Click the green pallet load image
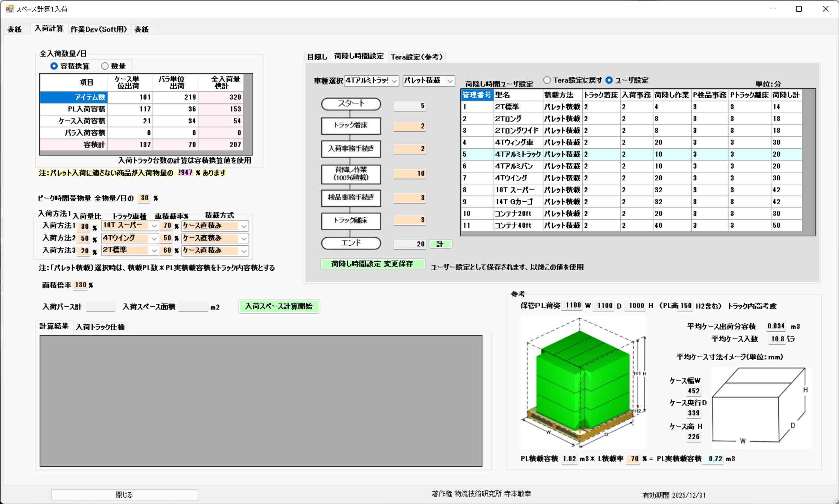The image size is (839, 504). (583, 382)
